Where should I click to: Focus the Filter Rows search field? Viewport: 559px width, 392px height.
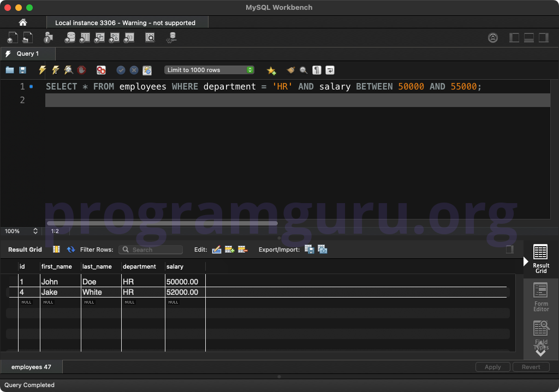pos(151,250)
